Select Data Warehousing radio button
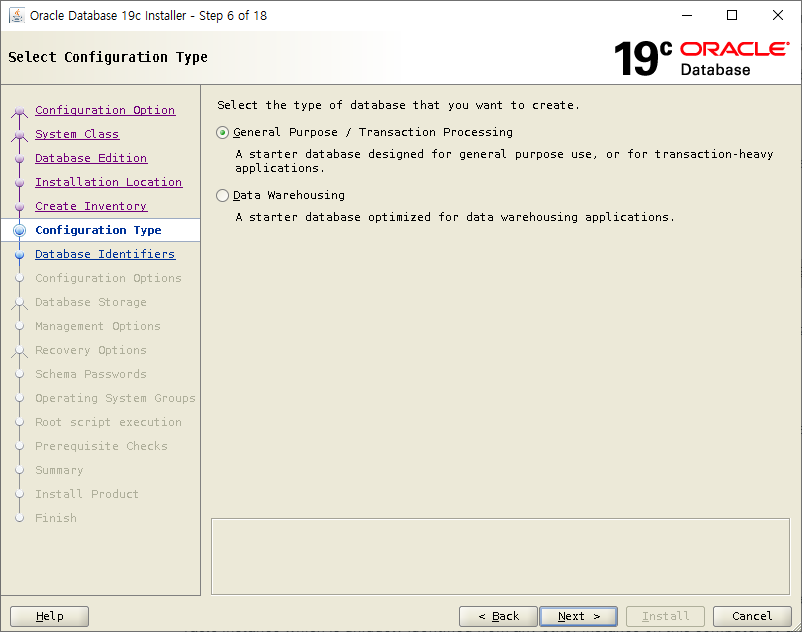This screenshot has width=802, height=632. 222,195
